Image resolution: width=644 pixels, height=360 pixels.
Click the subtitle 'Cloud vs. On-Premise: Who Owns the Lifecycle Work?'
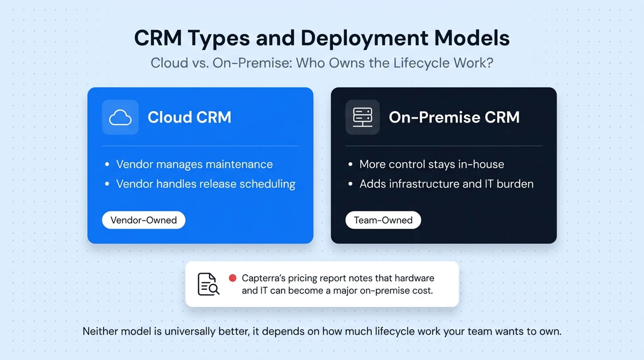[322, 63]
